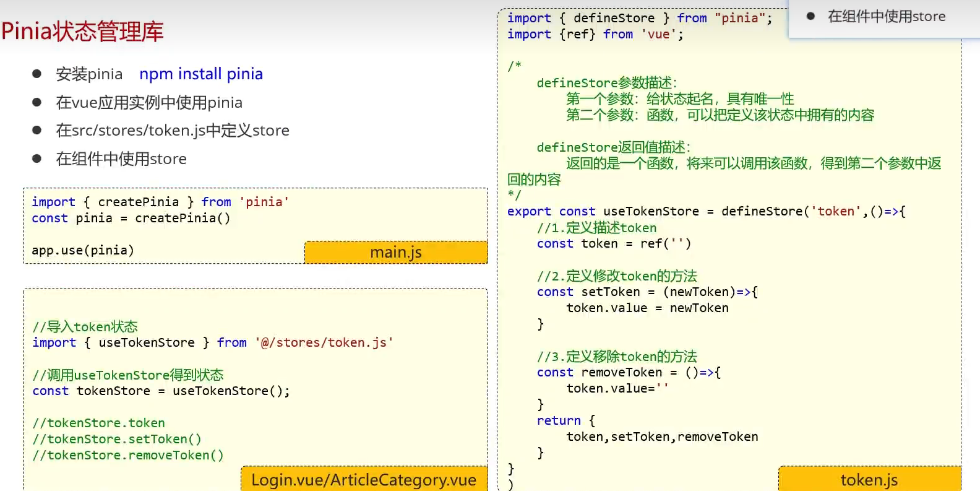Click the 'const token = ref('')' line
The width and height of the screenshot is (980, 491).
point(614,243)
